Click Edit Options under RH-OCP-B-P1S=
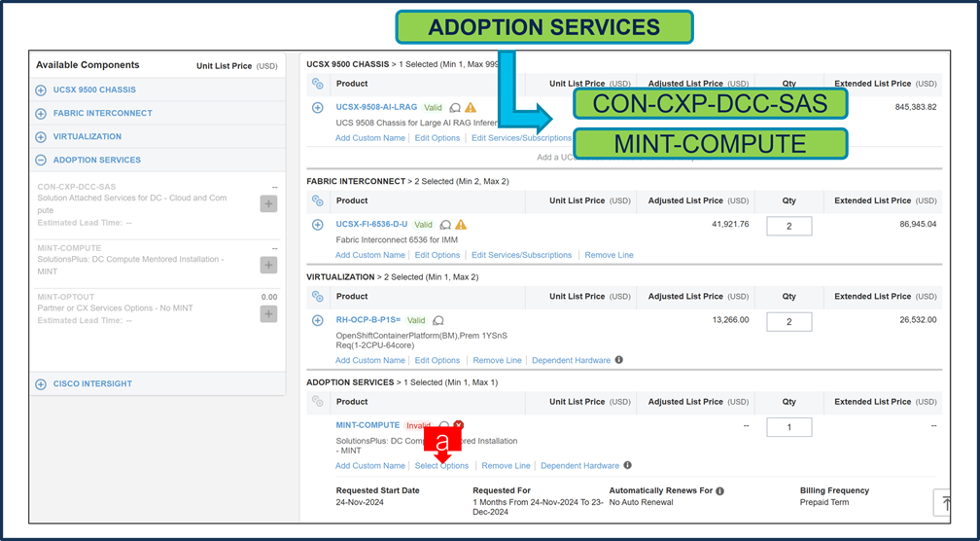980x541 pixels. [x=437, y=360]
